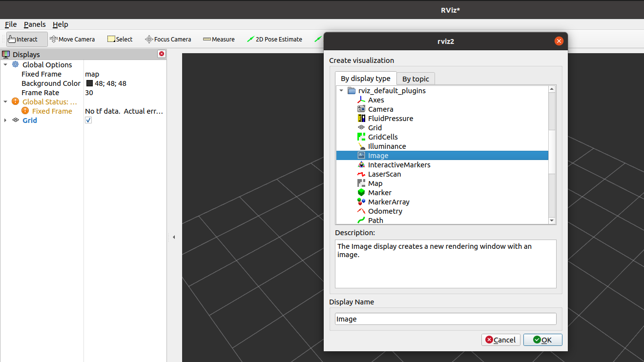Screen dimensions: 644x362
Task: Collapse the rviz_default_plugins folder
Action: pos(341,90)
